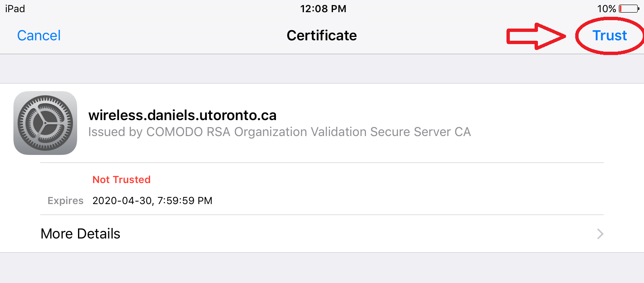The width and height of the screenshot is (644, 283).
Task: Tap the red 'Not Trusted' status
Action: pyautogui.click(x=121, y=180)
